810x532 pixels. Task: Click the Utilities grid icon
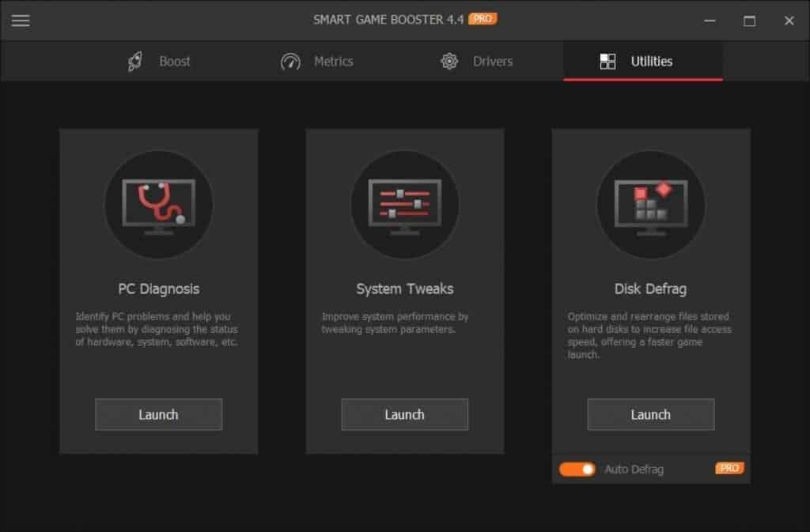(x=607, y=60)
